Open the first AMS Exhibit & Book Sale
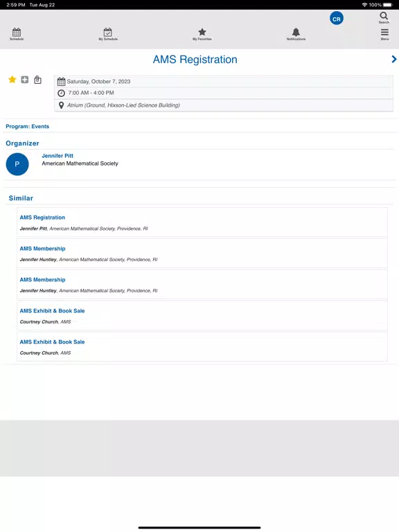The image size is (399, 532). coord(202,316)
